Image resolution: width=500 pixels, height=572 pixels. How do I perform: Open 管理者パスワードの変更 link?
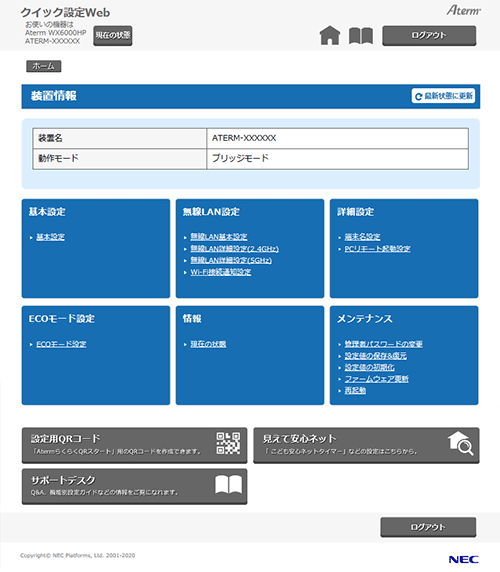pos(384,344)
